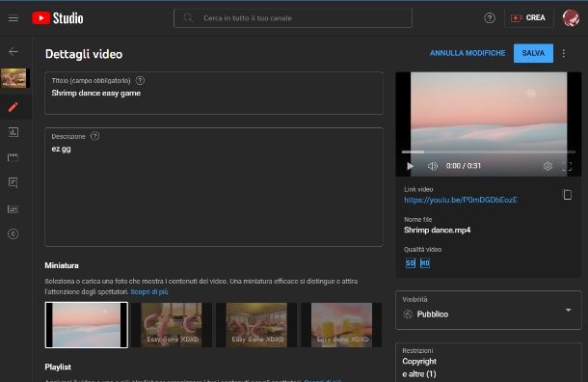The image size is (588, 382).
Task: Open the Visibilità Pubblico dropdown
Action: click(x=489, y=310)
